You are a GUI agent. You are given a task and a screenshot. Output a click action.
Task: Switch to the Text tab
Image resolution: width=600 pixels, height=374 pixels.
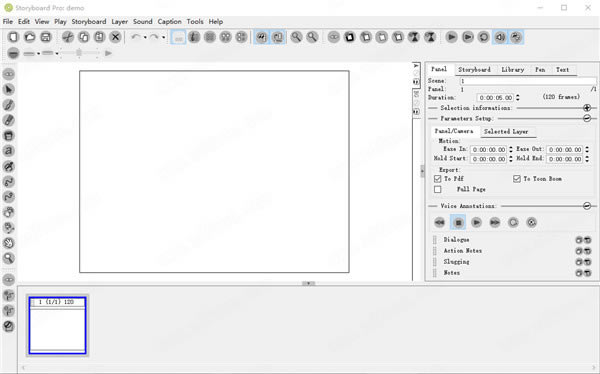[x=562, y=70]
